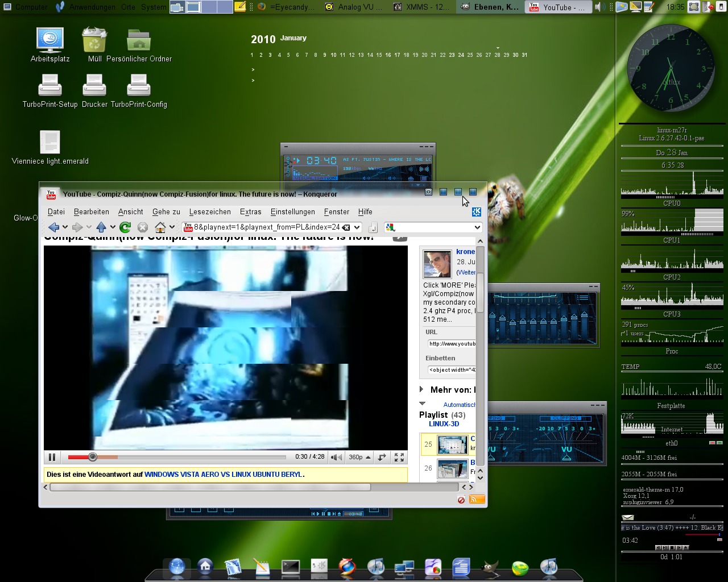Open the home button dropdown arrow
728x582 pixels.
tap(172, 227)
